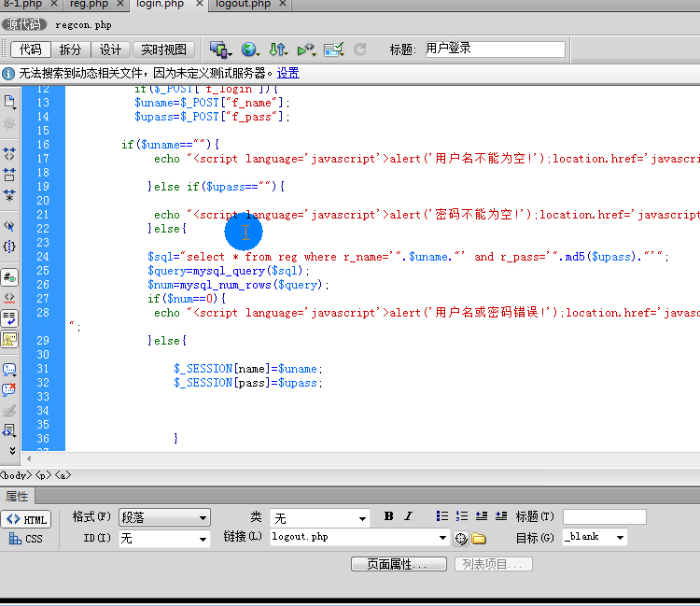Open the File Management arrows icon
This screenshot has width=700, height=606.
point(278,49)
